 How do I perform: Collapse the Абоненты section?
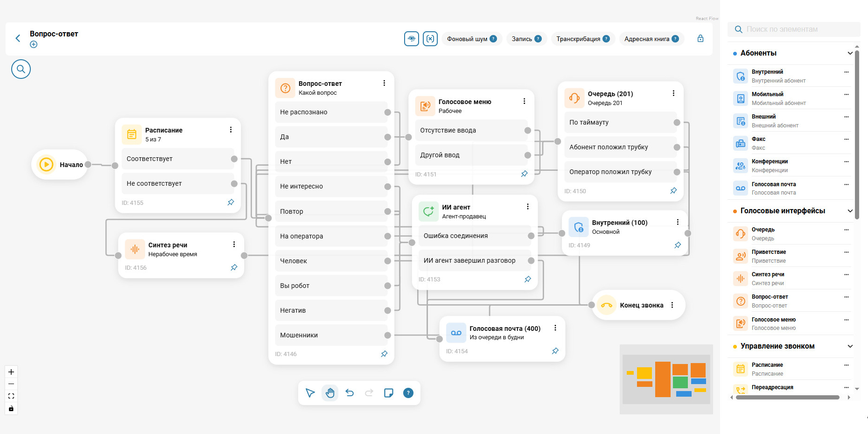(x=850, y=53)
